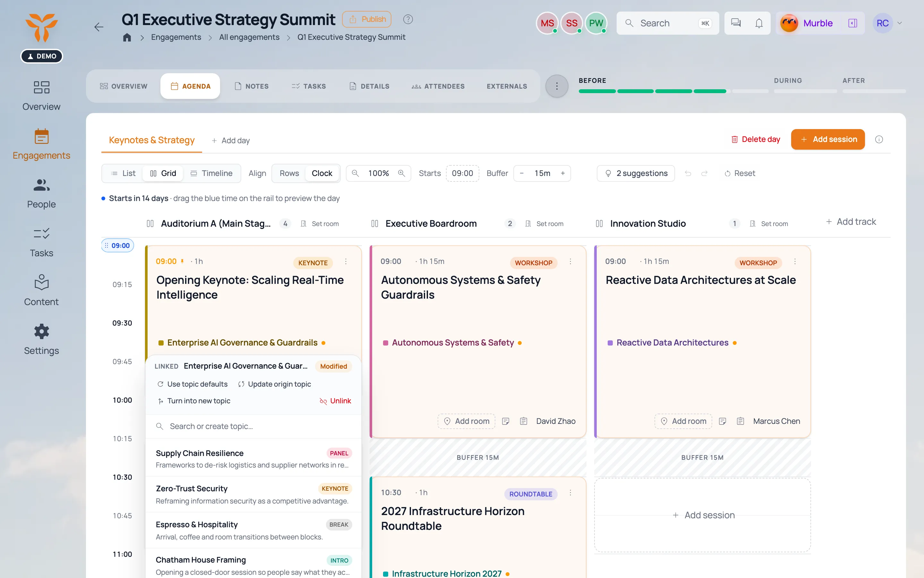The height and width of the screenshot is (578, 924).
Task: Click Add track
Action: pyautogui.click(x=851, y=222)
